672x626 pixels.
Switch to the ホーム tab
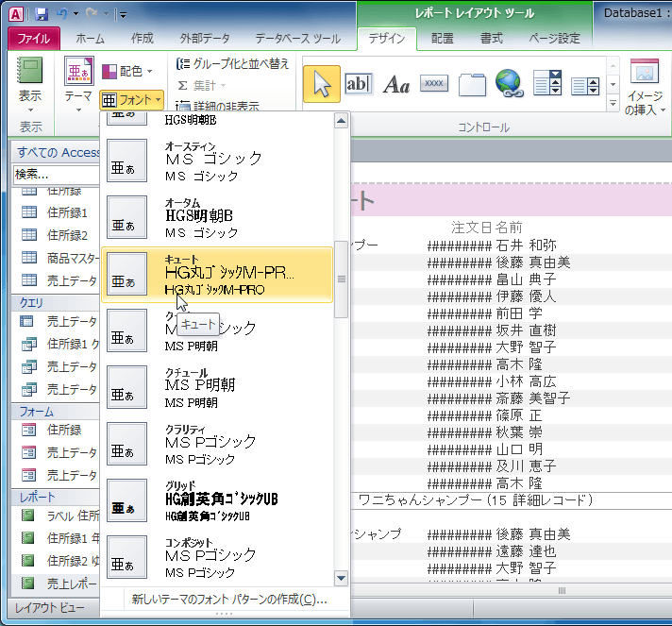pyautogui.click(x=90, y=39)
